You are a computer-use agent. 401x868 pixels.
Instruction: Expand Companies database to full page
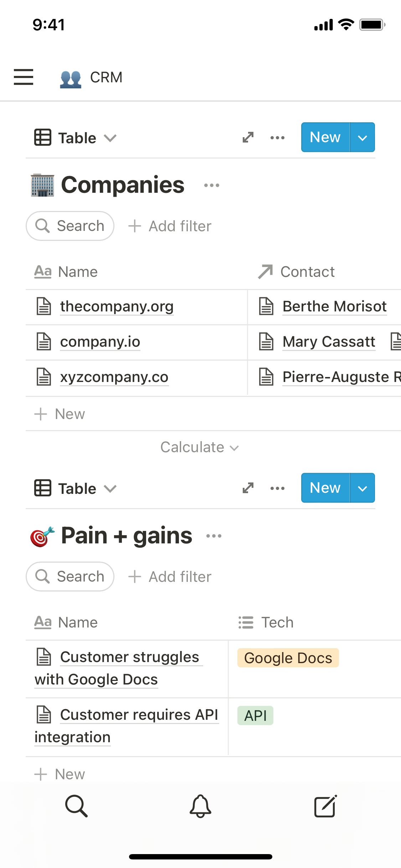[248, 138]
